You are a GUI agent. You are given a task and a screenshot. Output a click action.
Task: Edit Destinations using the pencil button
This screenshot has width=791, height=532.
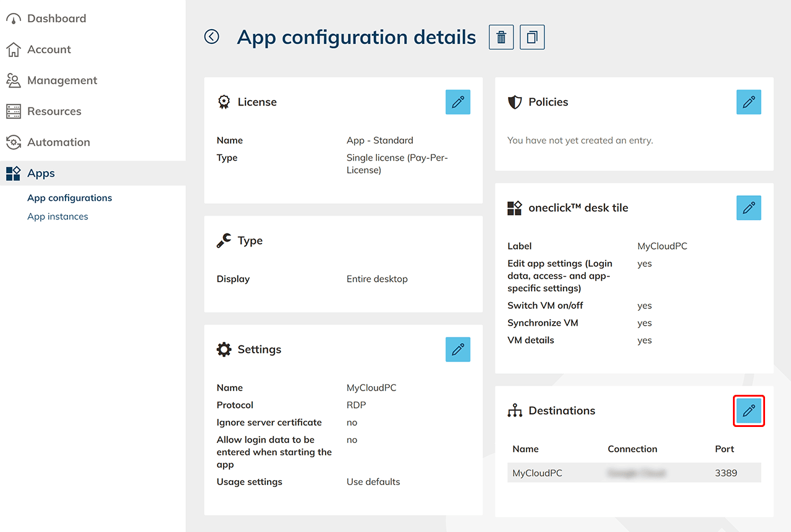click(748, 411)
